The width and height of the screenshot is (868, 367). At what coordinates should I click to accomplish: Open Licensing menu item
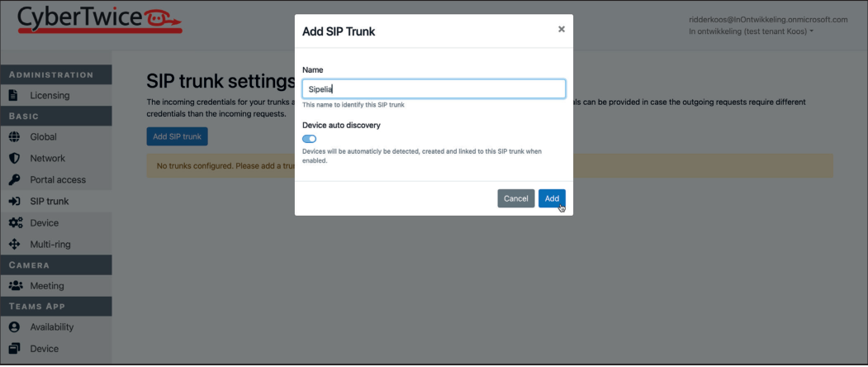[56, 95]
